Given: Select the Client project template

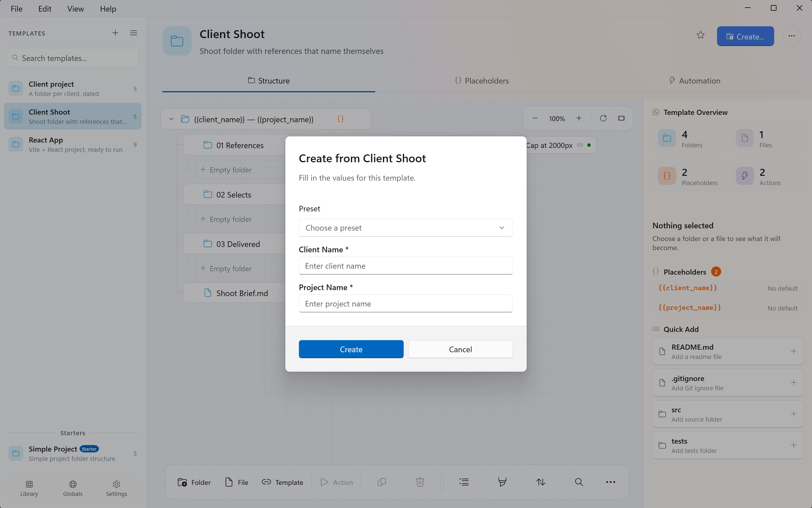Looking at the screenshot, I should (73, 88).
